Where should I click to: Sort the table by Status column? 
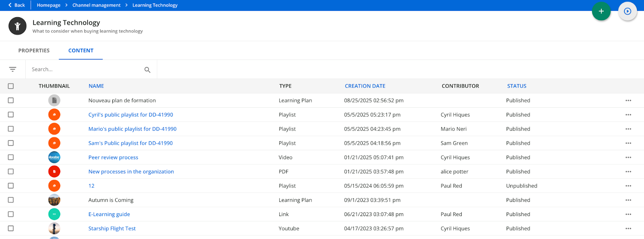click(516, 86)
